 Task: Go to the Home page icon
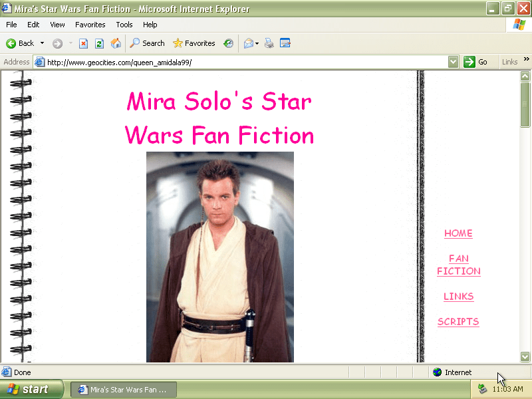click(116, 43)
